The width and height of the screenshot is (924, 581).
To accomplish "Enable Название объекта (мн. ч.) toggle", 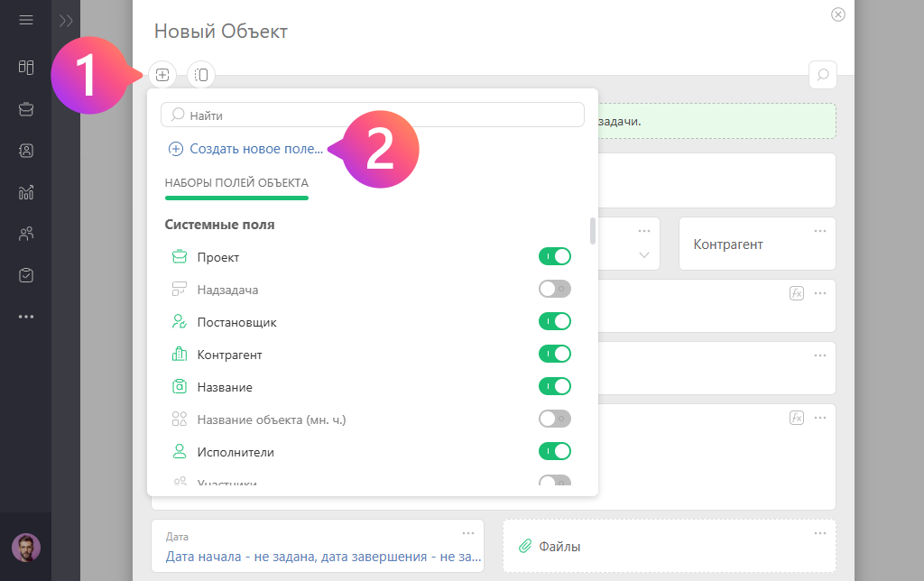I will pos(555,419).
